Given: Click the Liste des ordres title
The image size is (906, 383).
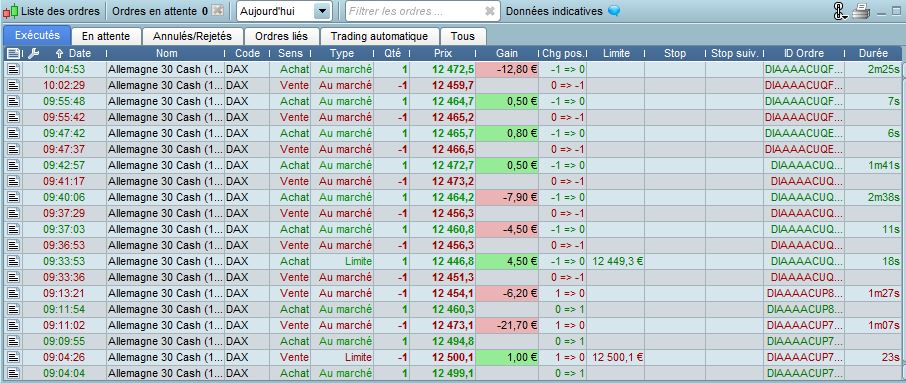Looking at the screenshot, I should click(60, 11).
